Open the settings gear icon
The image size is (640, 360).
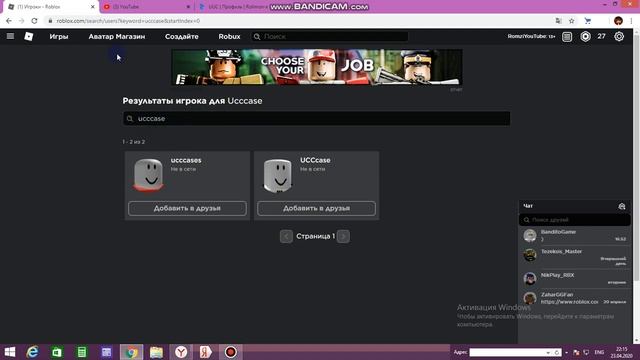(619, 36)
